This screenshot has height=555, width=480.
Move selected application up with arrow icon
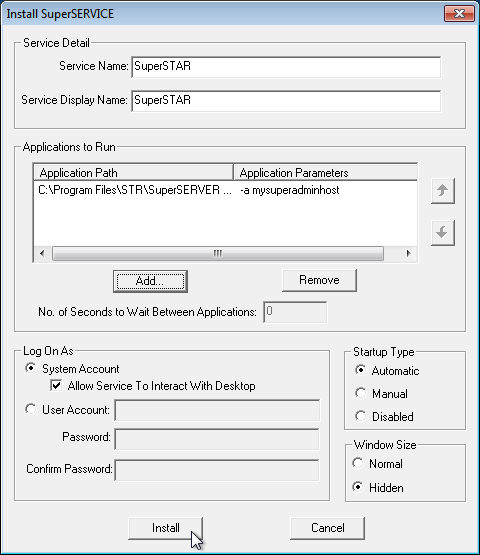point(442,191)
